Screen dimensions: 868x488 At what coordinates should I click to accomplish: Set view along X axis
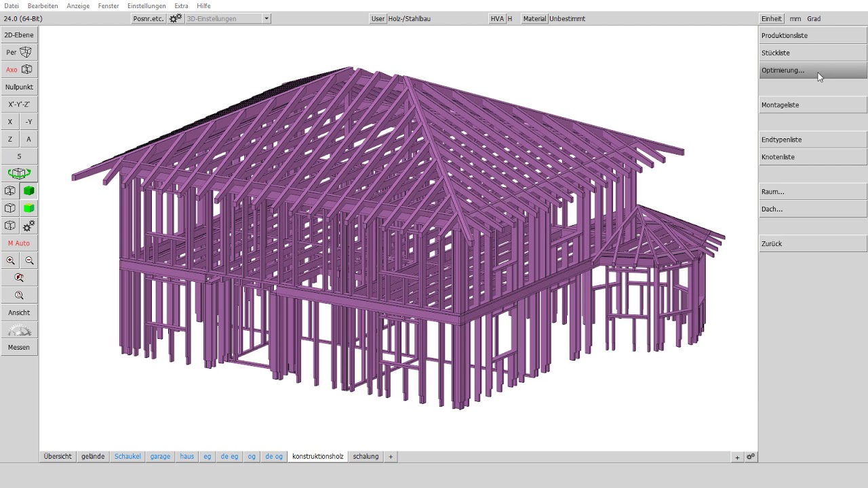click(x=10, y=122)
